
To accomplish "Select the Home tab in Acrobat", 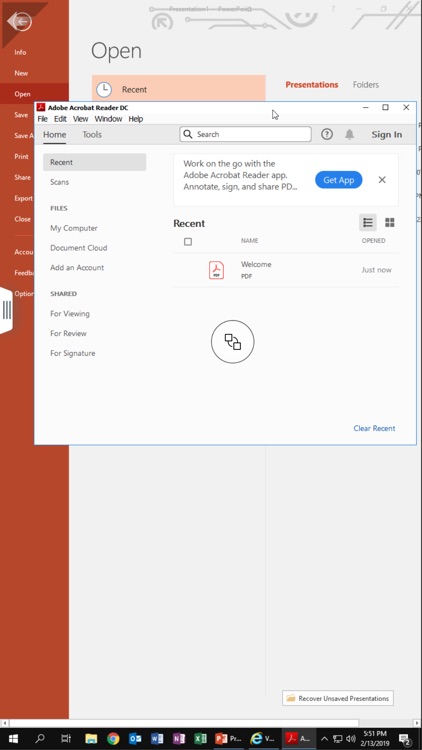I will (x=55, y=134).
